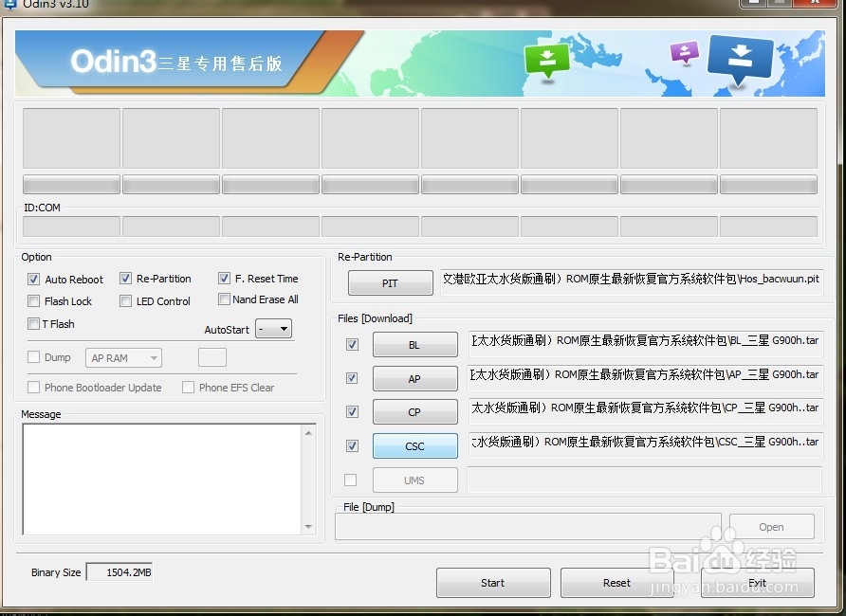Click the first device progress bar

coord(71,184)
